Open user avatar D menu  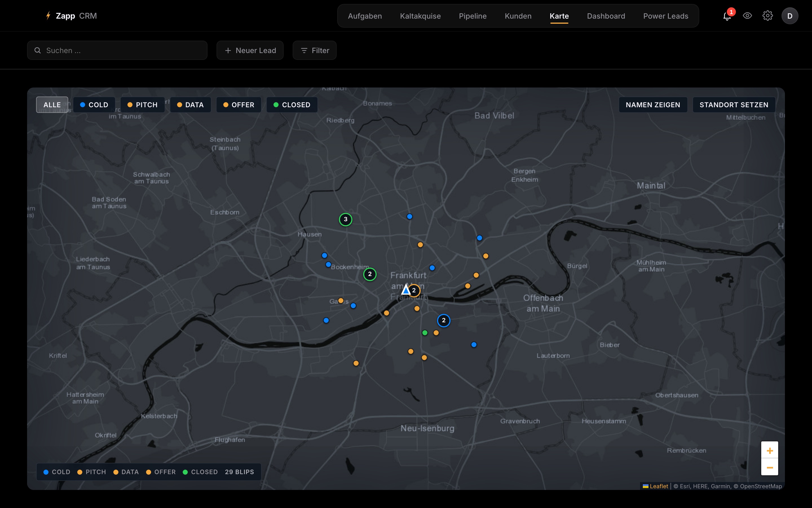pyautogui.click(x=789, y=16)
